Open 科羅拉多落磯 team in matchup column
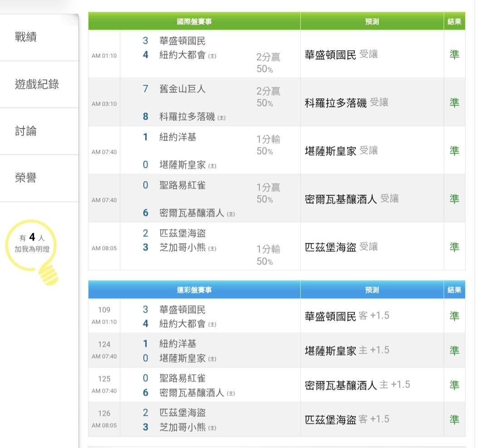This screenshot has height=448, width=490. click(187, 117)
